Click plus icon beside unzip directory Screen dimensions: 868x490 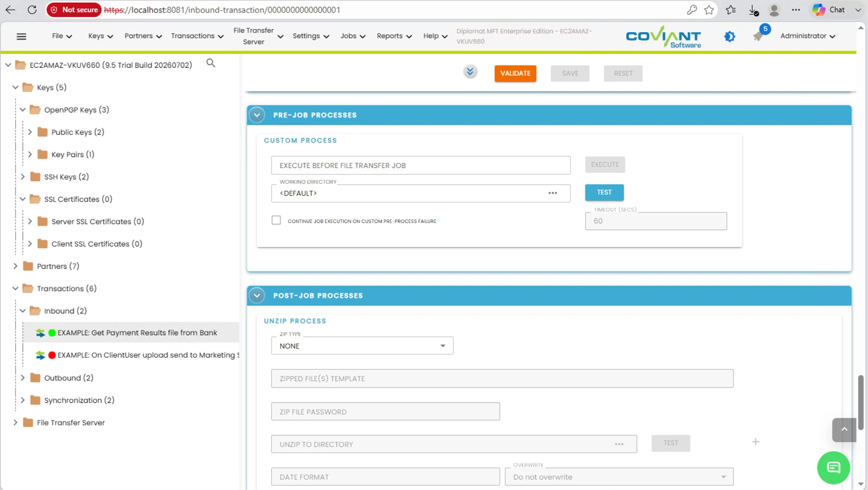click(756, 442)
